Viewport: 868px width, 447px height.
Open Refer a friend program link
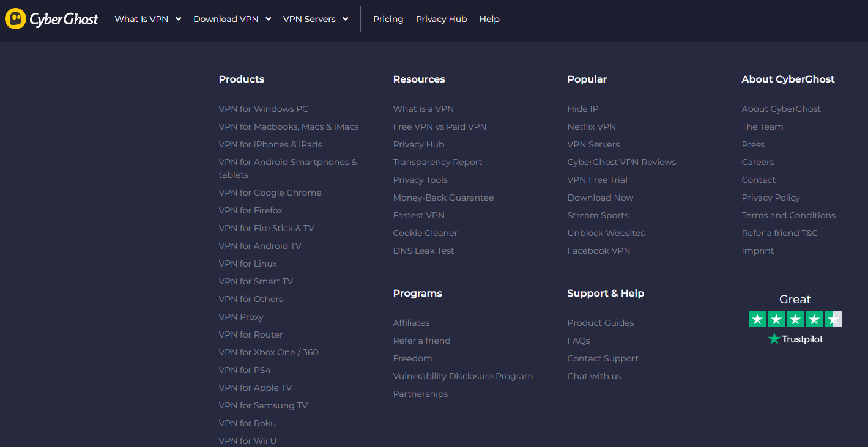(422, 341)
